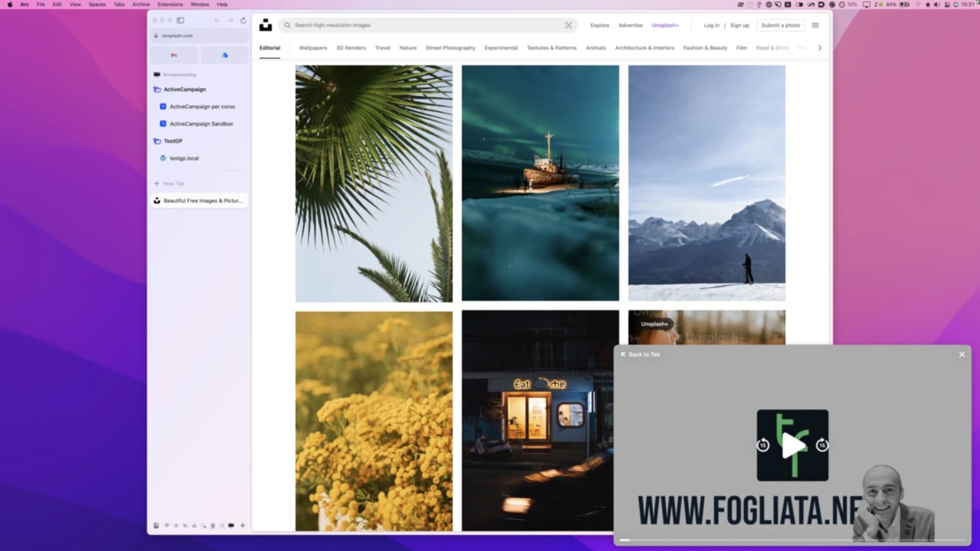Click the Log in link
Screen dimensions: 980x551
point(711,25)
